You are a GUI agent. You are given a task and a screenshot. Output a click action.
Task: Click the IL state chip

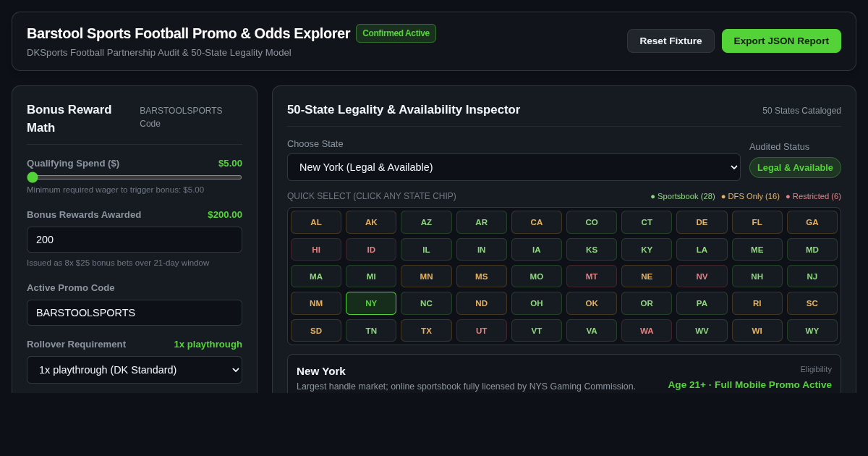click(426, 250)
